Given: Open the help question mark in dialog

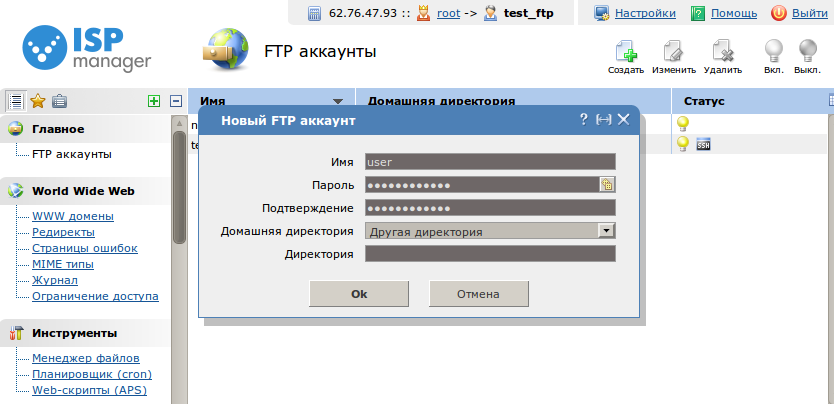Looking at the screenshot, I should 583,119.
